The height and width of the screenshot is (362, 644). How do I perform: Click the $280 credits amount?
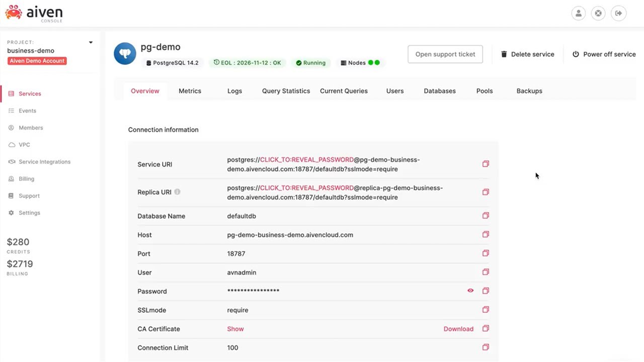coord(18,242)
